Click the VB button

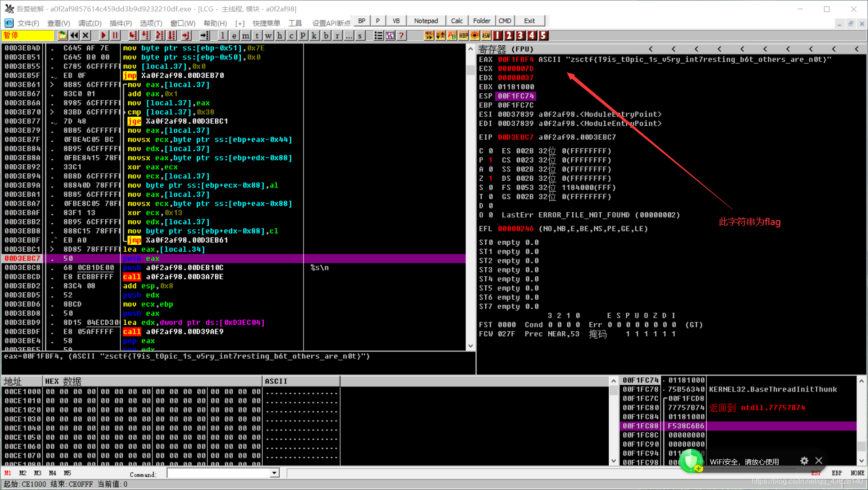click(396, 21)
